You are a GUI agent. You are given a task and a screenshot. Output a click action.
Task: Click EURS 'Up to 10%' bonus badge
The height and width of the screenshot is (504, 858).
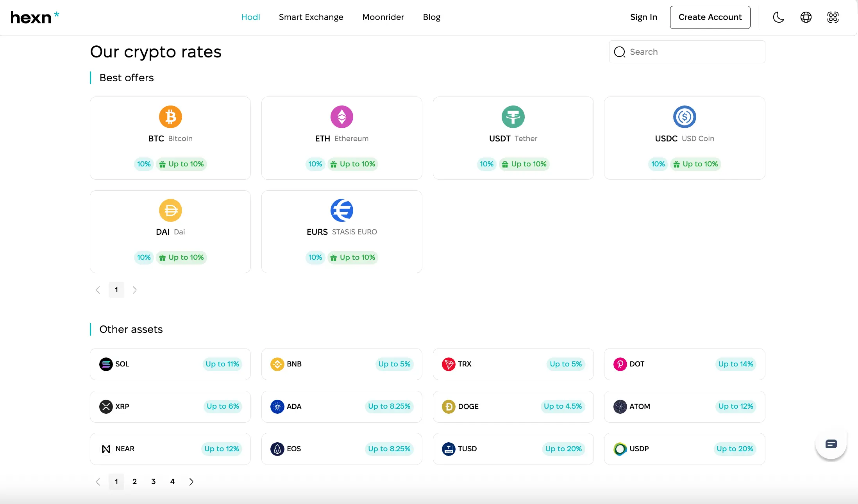tap(353, 257)
